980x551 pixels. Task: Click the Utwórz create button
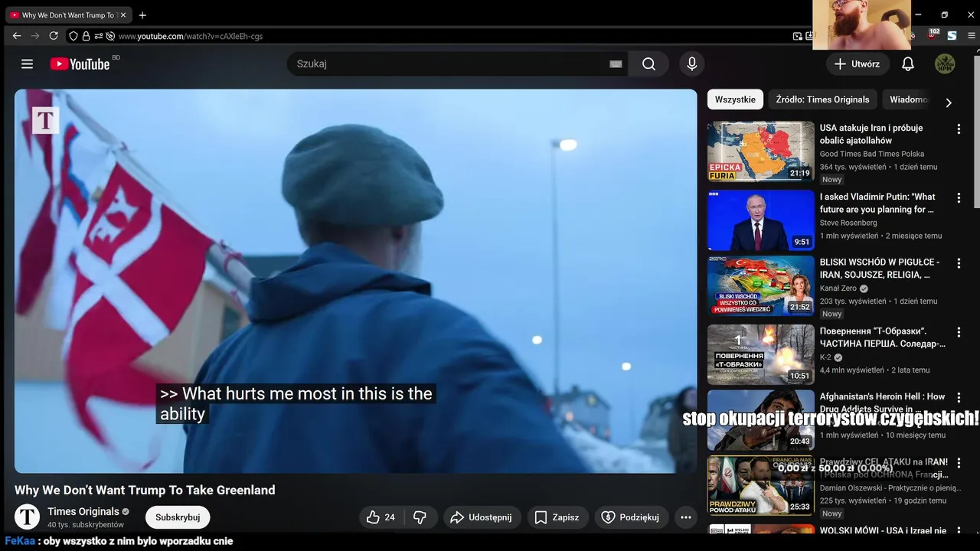857,64
